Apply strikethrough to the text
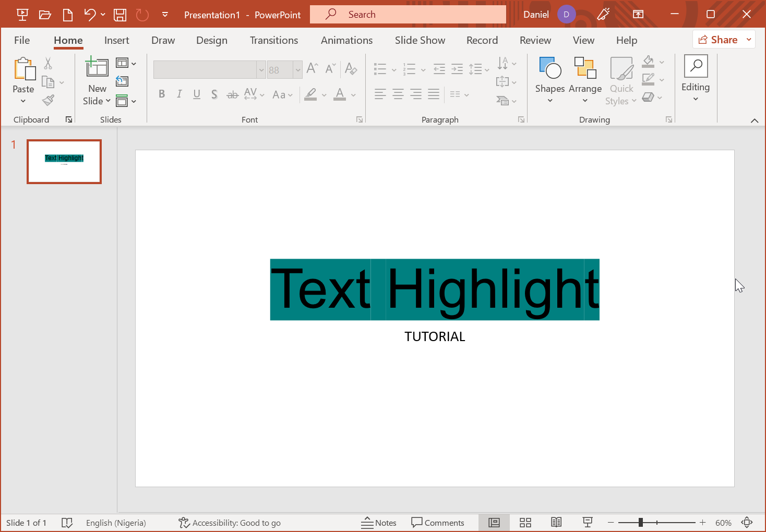 click(232, 94)
